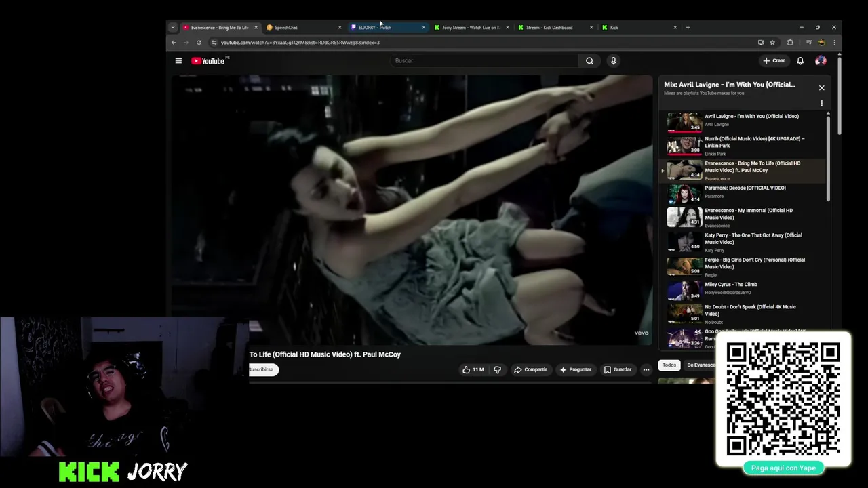Image resolution: width=868 pixels, height=488 pixels.
Task: Play Katy Perry - The One That Got Away
Action: click(743, 242)
